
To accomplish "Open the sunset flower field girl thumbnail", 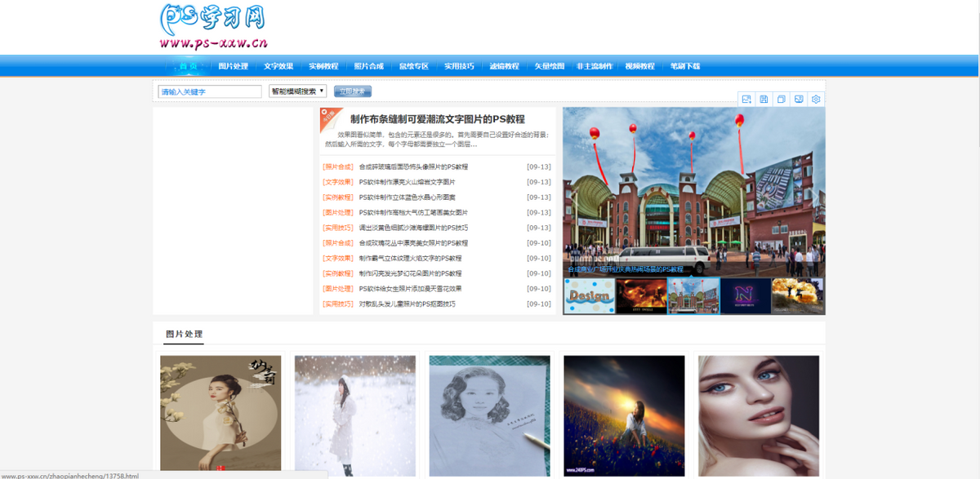I will pyautogui.click(x=624, y=415).
